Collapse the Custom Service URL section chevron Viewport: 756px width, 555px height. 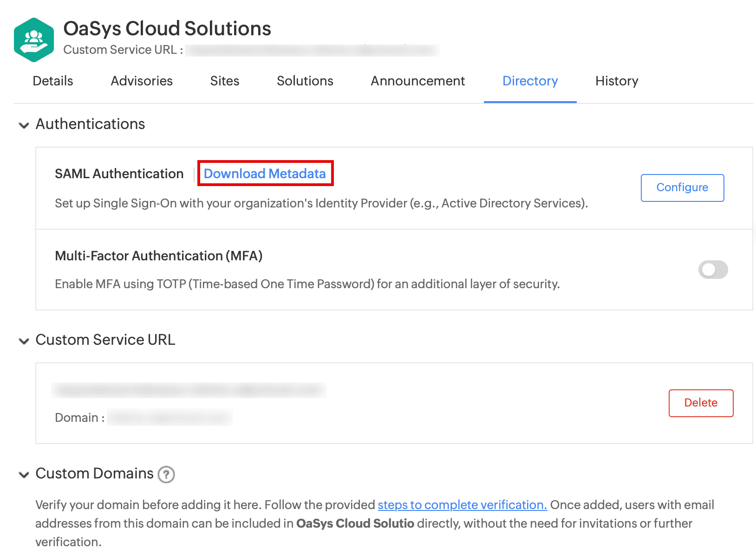pyautogui.click(x=24, y=341)
